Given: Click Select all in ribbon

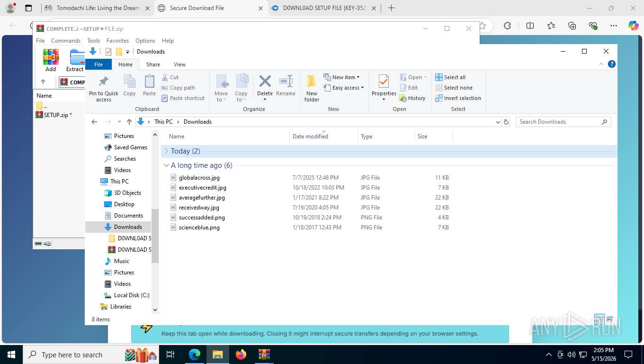Looking at the screenshot, I should (x=450, y=77).
